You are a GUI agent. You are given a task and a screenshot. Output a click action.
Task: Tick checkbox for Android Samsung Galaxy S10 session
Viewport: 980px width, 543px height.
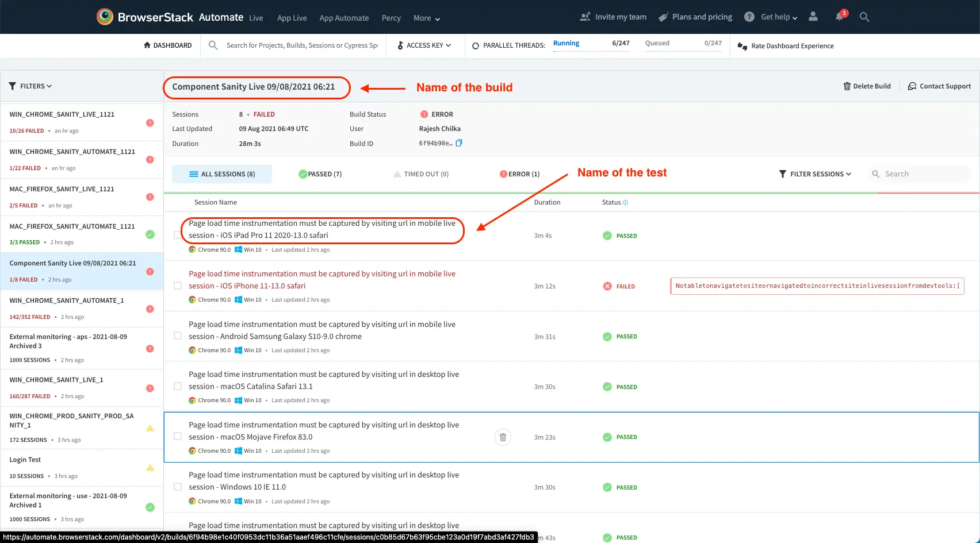pos(178,336)
